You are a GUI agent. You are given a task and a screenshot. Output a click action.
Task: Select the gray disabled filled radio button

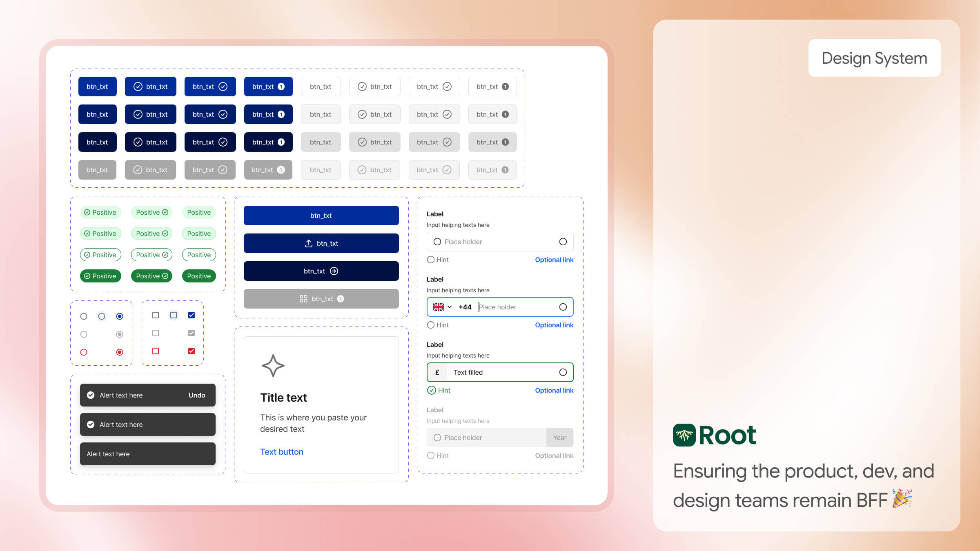click(120, 334)
